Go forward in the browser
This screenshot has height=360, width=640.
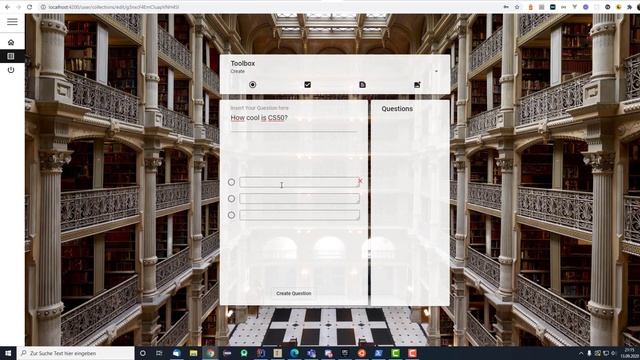point(18,7)
